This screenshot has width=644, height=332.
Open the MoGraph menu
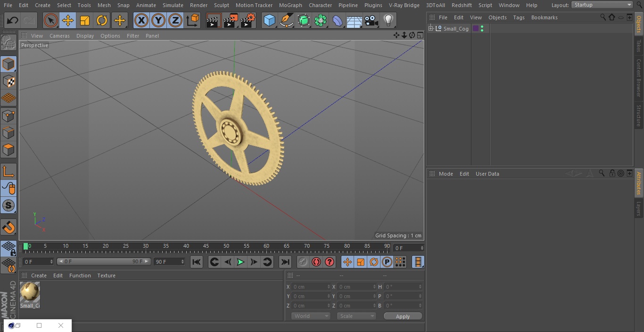(290, 5)
